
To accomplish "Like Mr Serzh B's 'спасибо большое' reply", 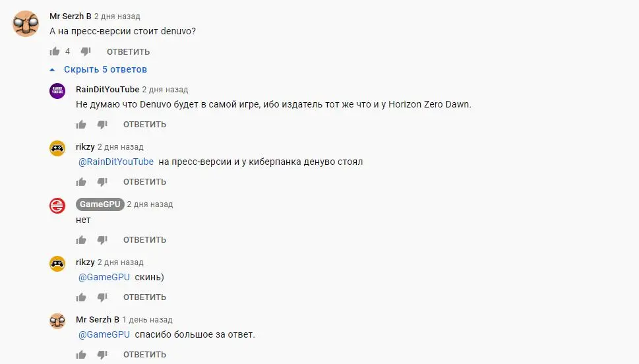I will pyautogui.click(x=81, y=355).
